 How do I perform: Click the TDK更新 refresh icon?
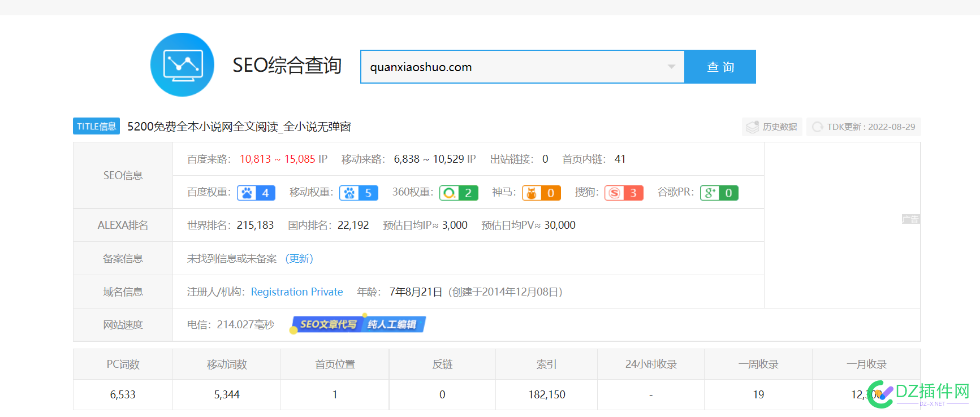pyautogui.click(x=818, y=127)
